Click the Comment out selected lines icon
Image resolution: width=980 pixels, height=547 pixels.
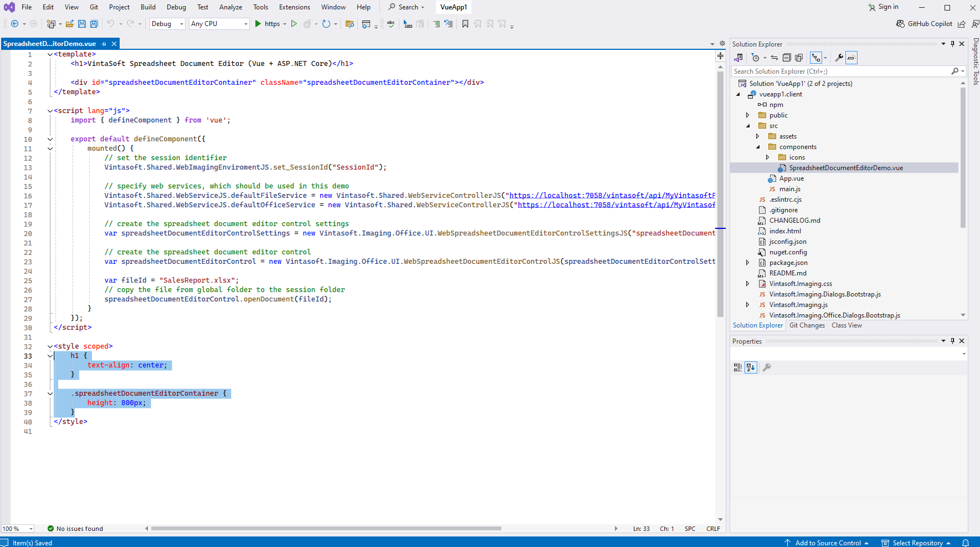[x=437, y=24]
